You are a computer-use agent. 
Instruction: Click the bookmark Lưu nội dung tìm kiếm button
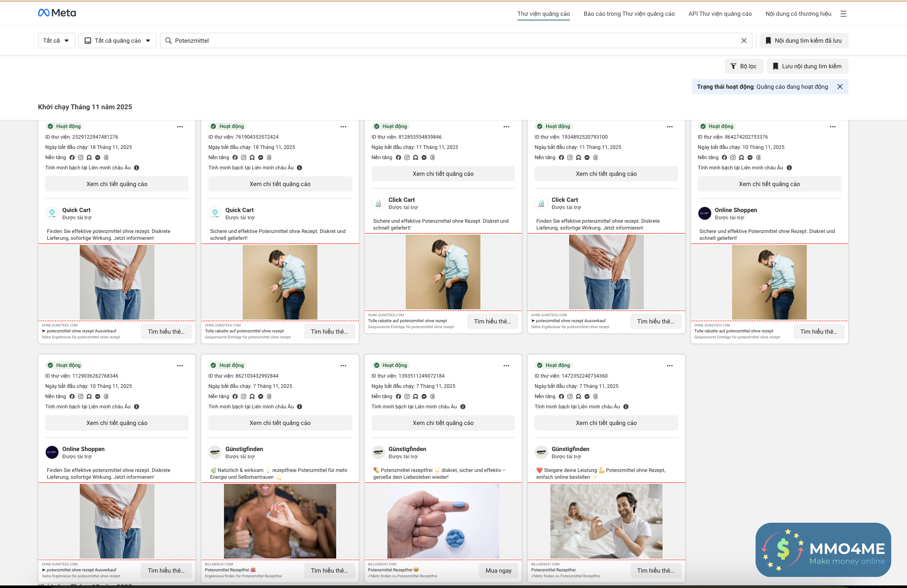coord(807,66)
